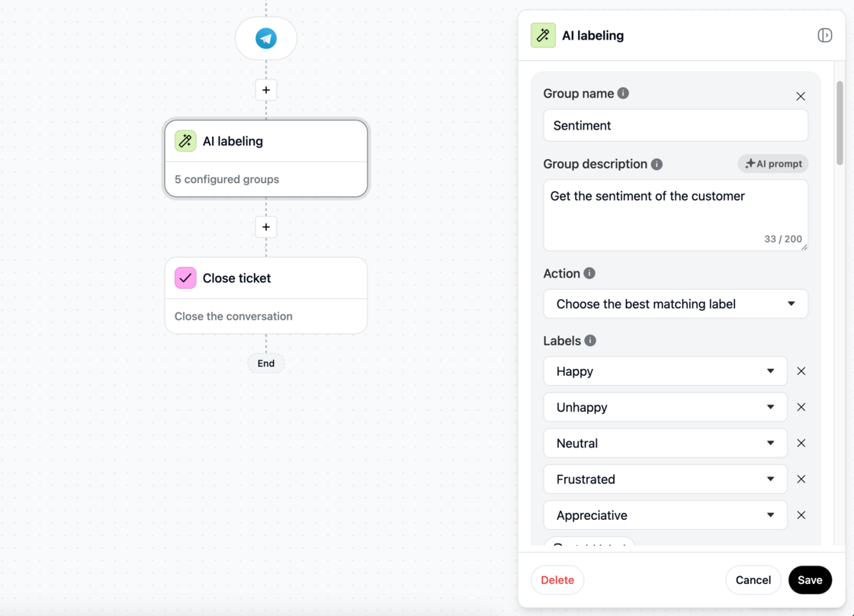Add a step above AI labeling node
Image resolution: width=854 pixels, height=616 pixels.
(266, 90)
